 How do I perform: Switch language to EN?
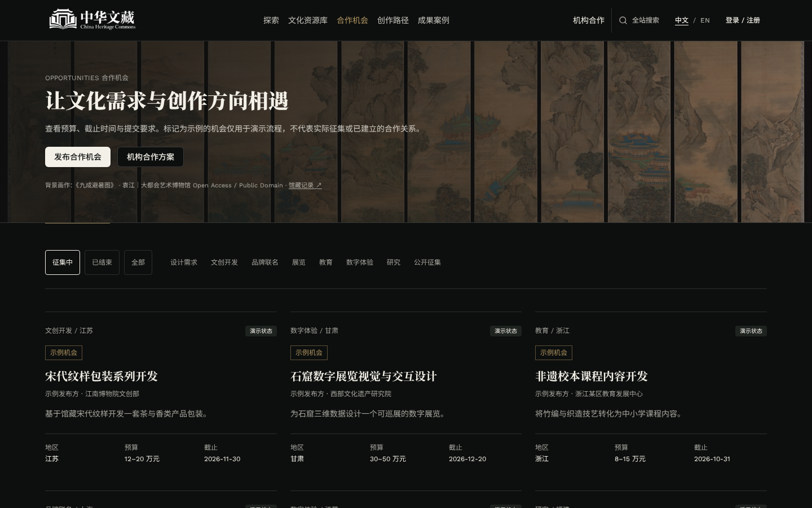[x=705, y=20]
